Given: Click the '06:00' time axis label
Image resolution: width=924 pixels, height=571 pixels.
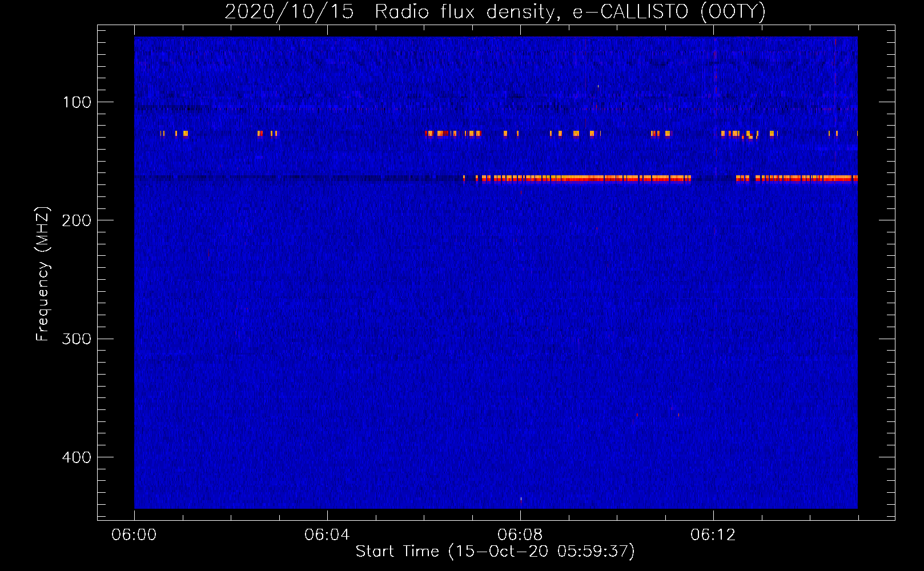Looking at the screenshot, I should click(134, 535).
